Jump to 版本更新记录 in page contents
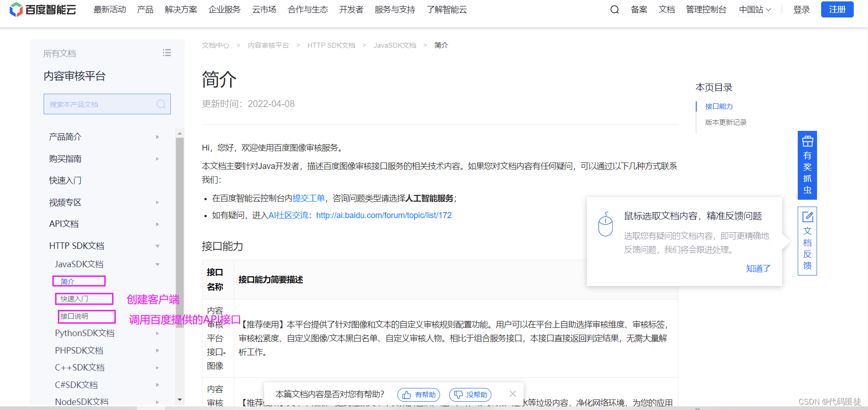This screenshot has height=410, width=868. coord(726,123)
